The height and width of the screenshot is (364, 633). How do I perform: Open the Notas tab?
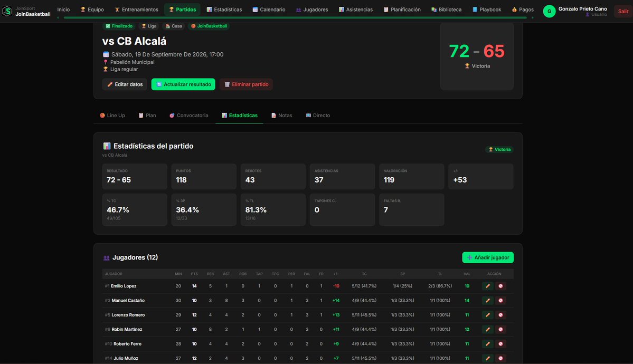[281, 116]
